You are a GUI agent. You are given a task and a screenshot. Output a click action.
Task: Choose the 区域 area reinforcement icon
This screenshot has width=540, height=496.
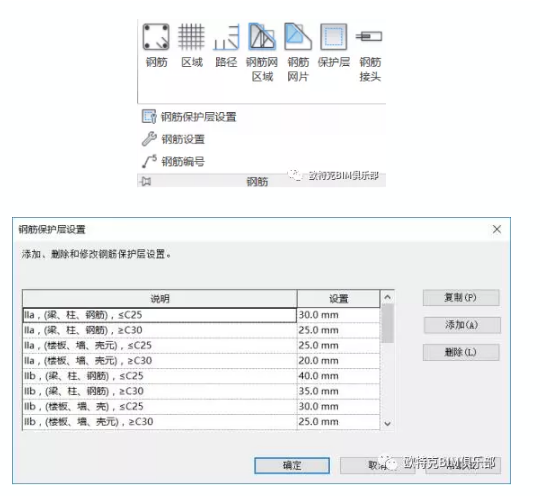pyautogui.click(x=191, y=37)
